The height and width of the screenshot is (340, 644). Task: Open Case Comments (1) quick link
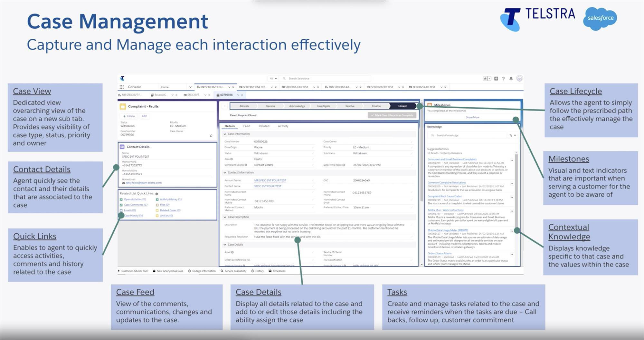click(136, 205)
